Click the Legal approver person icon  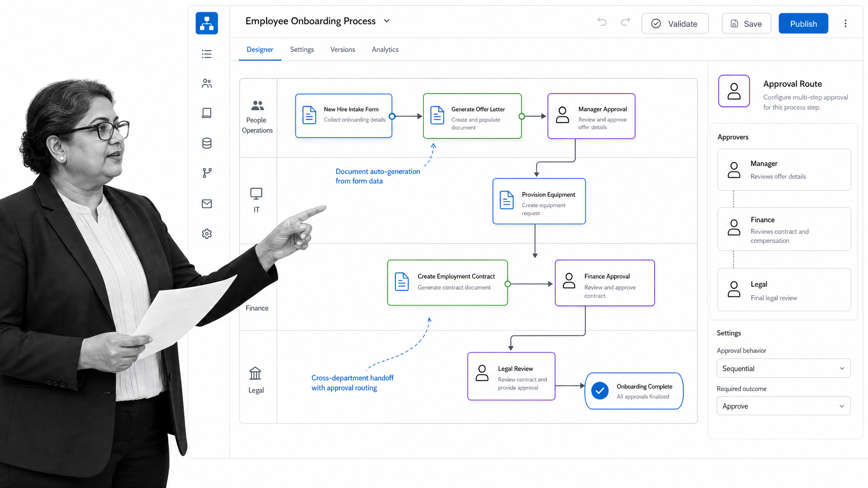(x=734, y=289)
